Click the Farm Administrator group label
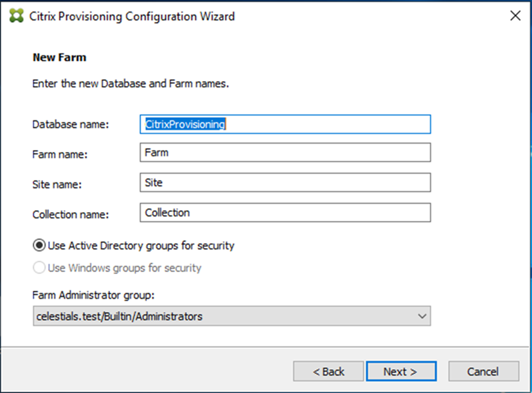The height and width of the screenshot is (393, 532). tap(94, 295)
